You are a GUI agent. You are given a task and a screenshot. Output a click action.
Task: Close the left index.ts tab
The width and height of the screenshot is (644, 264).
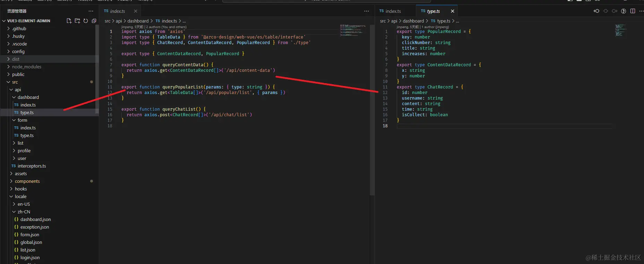(136, 11)
